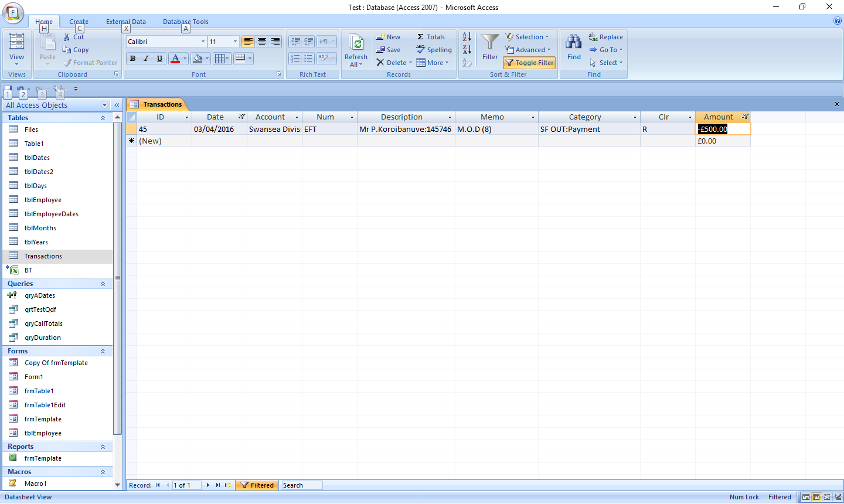Open Account column filter dropdown
The height and width of the screenshot is (504, 844).
coord(297,117)
